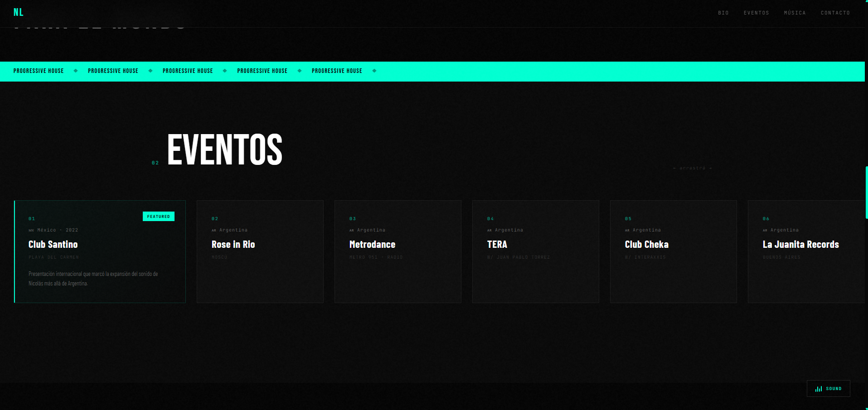868x410 pixels.
Task: Click the MX flag label on the Club Santino card
Action: (31, 230)
